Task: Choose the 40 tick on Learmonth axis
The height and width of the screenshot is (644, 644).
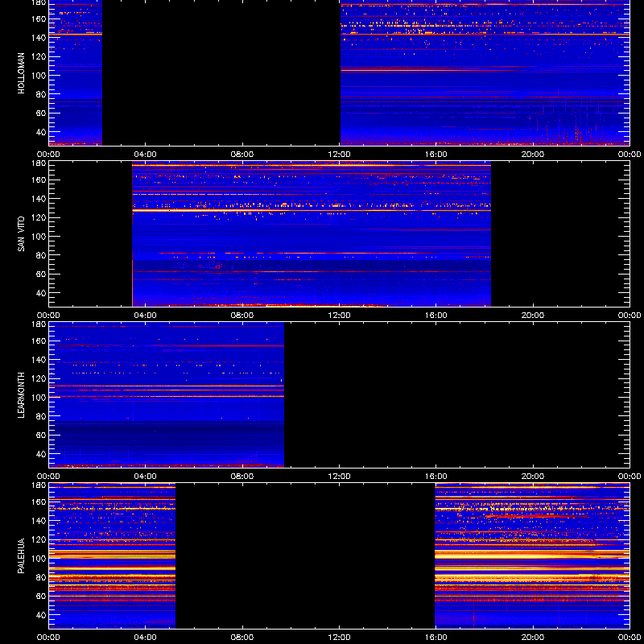Action: coord(42,454)
